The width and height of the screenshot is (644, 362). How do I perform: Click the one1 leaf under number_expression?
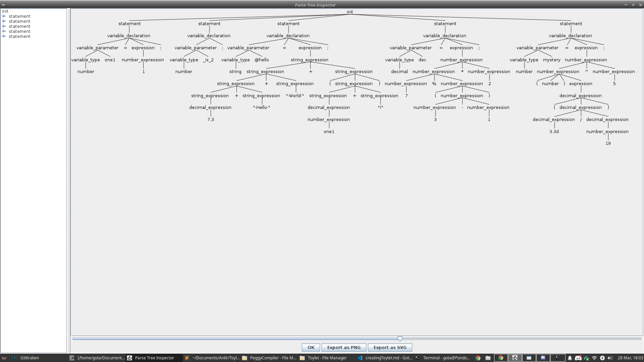pyautogui.click(x=329, y=131)
